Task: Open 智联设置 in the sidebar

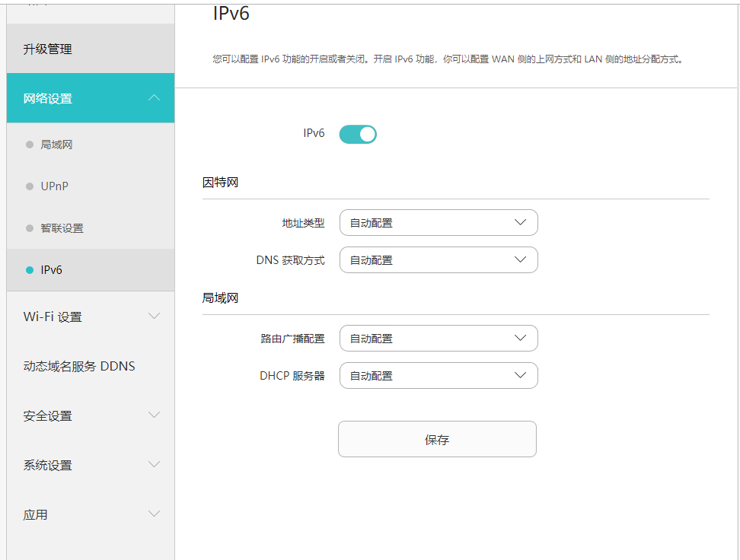Action: coord(91,228)
